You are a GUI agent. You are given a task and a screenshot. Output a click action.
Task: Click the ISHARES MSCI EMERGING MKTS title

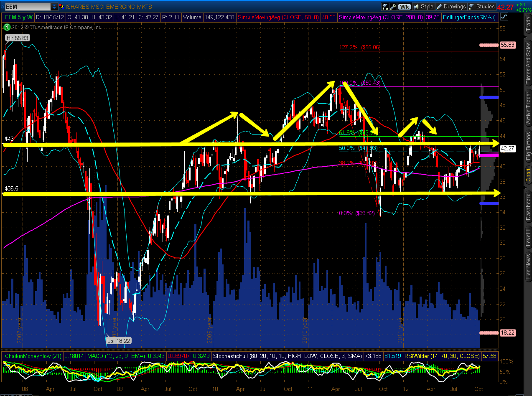(x=109, y=7)
